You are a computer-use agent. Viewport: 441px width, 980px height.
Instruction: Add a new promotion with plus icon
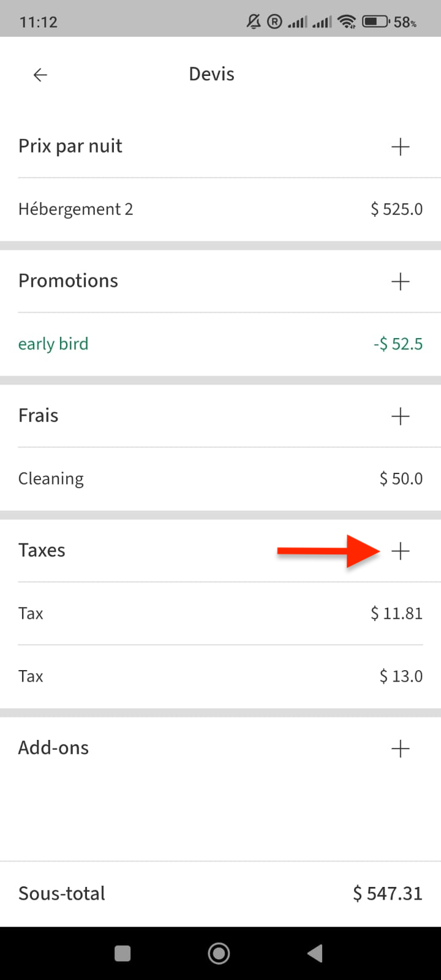tap(400, 282)
